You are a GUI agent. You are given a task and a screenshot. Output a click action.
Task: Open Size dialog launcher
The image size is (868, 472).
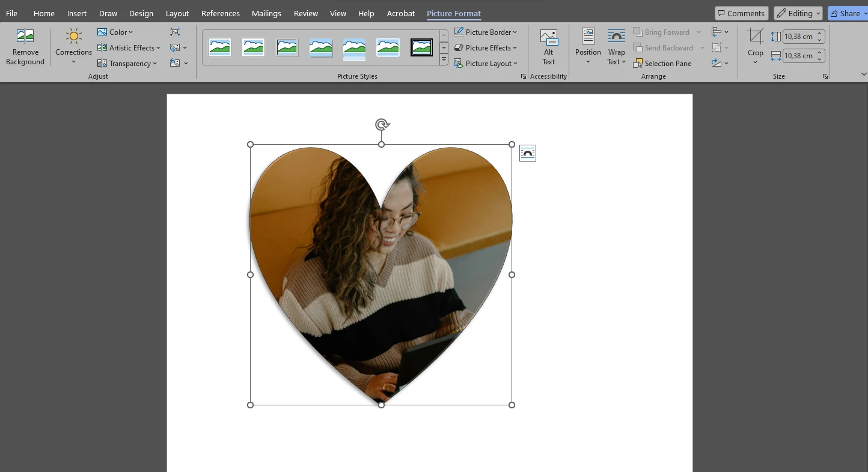tap(825, 76)
